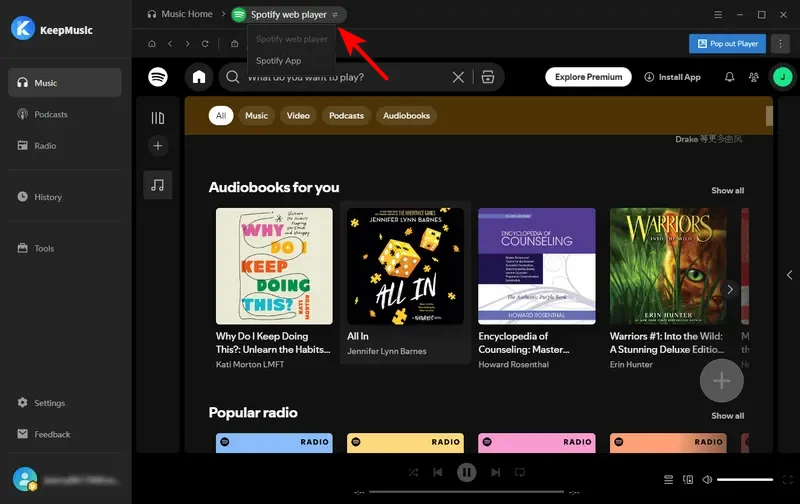Select Spotify App from the dropdown menu
The width and height of the screenshot is (800, 504).
point(279,61)
